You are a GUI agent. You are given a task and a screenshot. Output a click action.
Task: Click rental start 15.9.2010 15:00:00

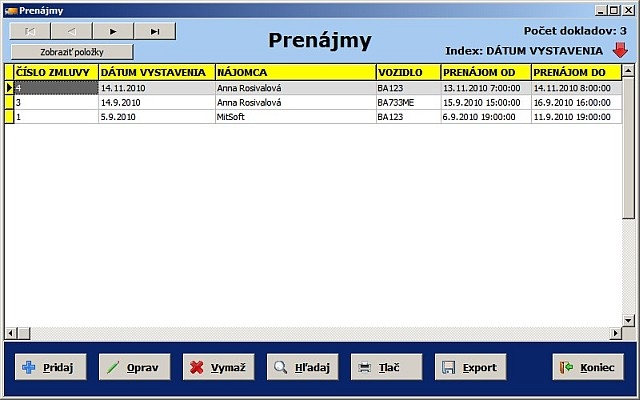(x=486, y=102)
